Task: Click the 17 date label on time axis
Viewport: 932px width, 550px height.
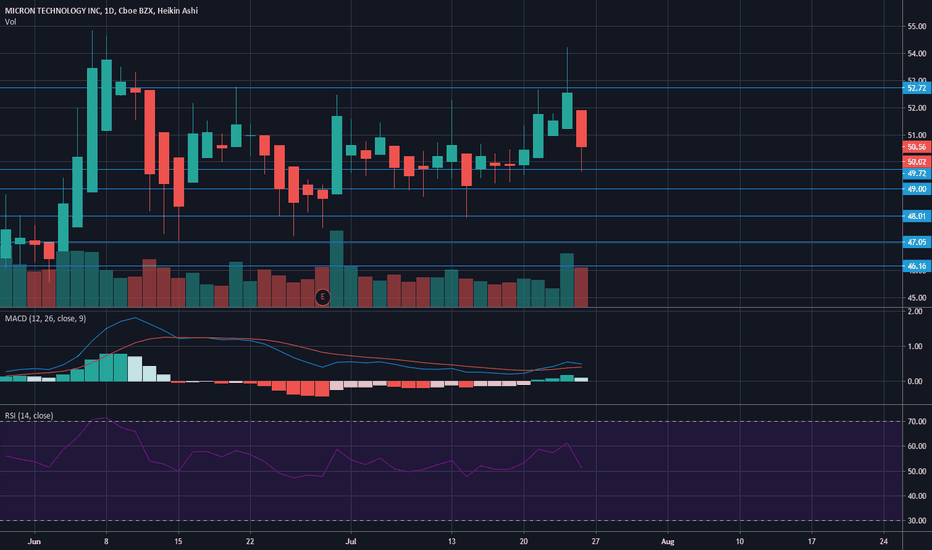Action: 811,542
